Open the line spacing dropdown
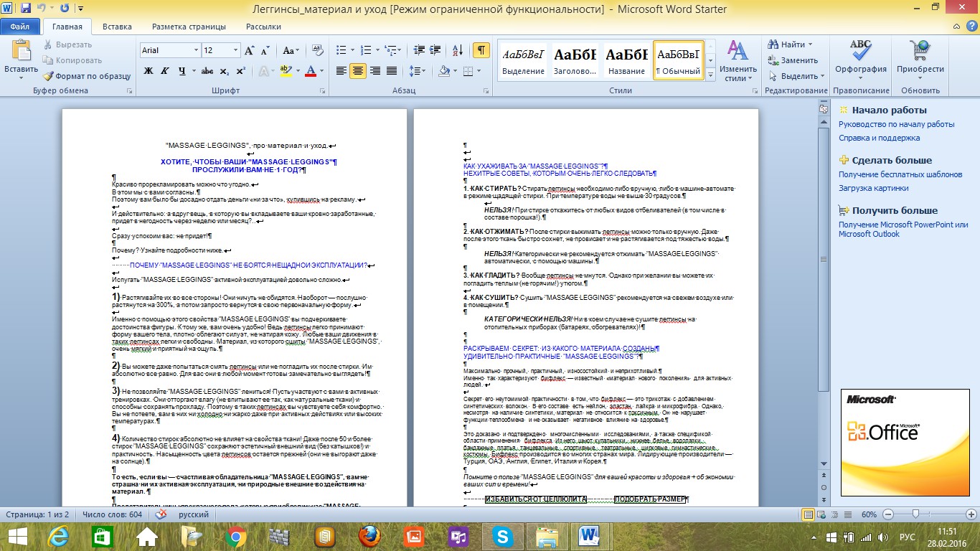980x551 pixels. point(418,71)
